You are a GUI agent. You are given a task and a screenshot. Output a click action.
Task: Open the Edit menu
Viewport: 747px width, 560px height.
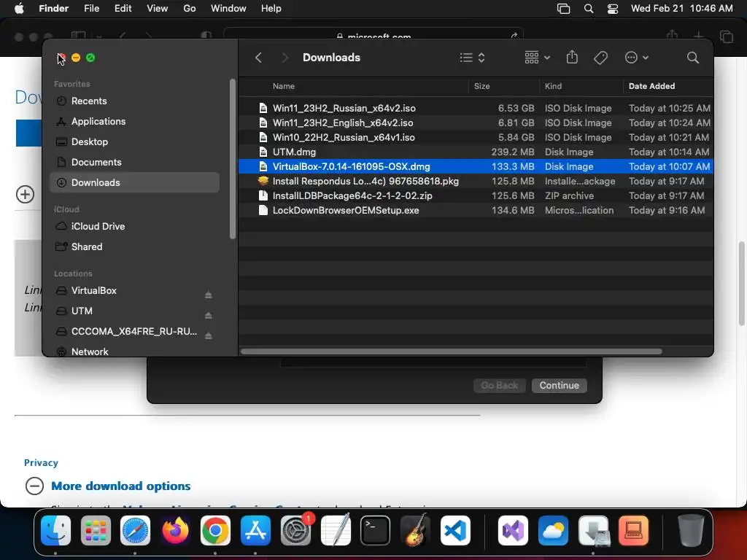[123, 9]
